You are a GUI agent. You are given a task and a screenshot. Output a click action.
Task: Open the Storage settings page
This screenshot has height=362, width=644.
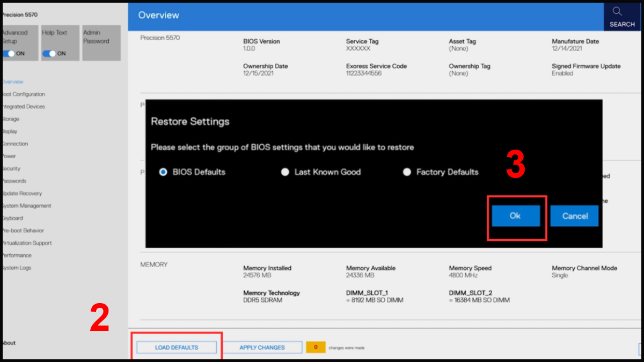(x=11, y=119)
